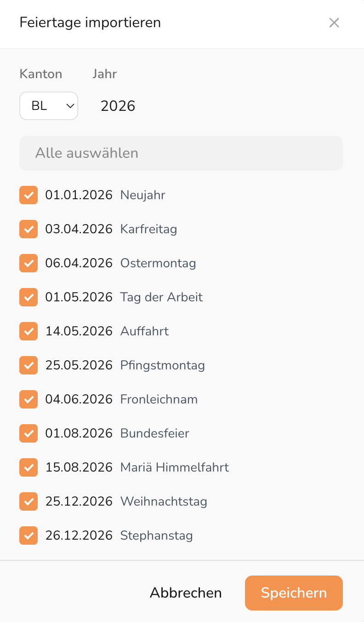Click the Alle auswählen bar

point(181,153)
